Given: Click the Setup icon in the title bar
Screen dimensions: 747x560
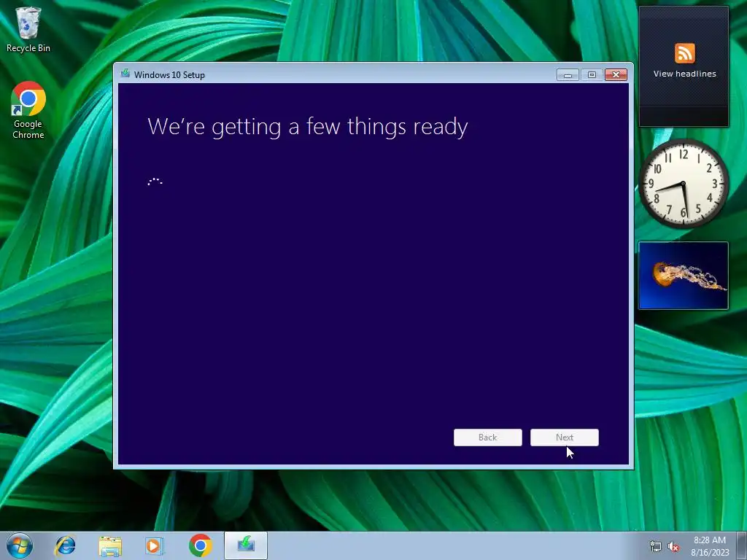Looking at the screenshot, I should tap(125, 74).
